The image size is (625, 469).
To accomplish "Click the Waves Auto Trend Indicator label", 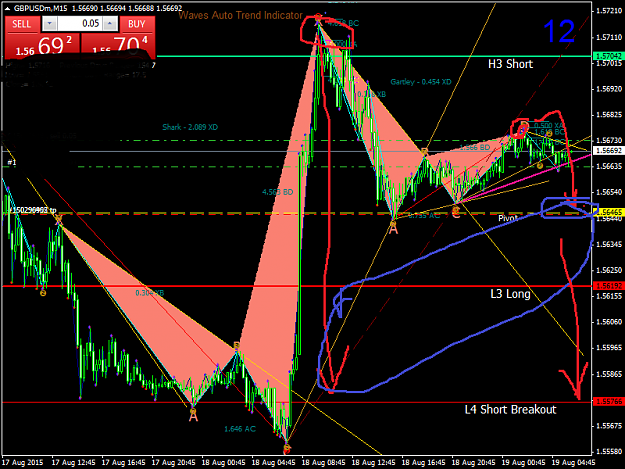I will point(240,16).
